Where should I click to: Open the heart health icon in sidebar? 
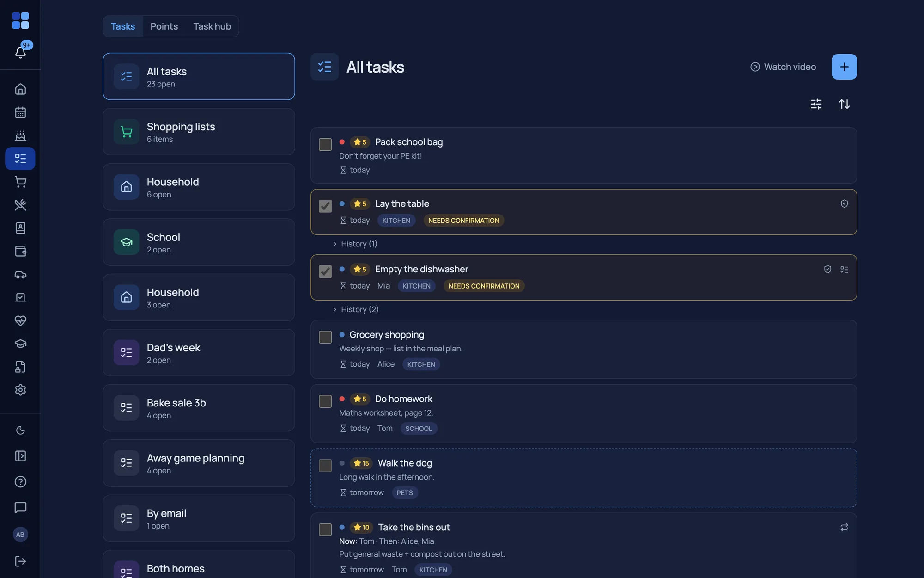coord(20,320)
